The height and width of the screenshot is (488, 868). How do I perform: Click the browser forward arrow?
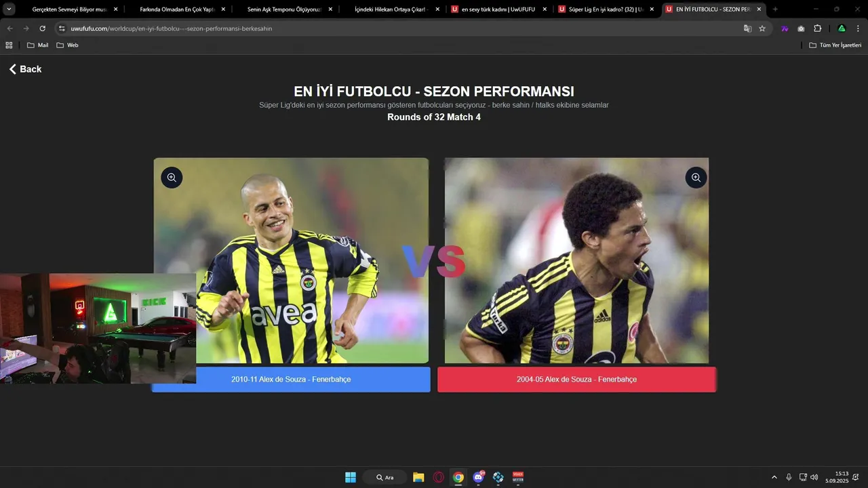(26, 28)
